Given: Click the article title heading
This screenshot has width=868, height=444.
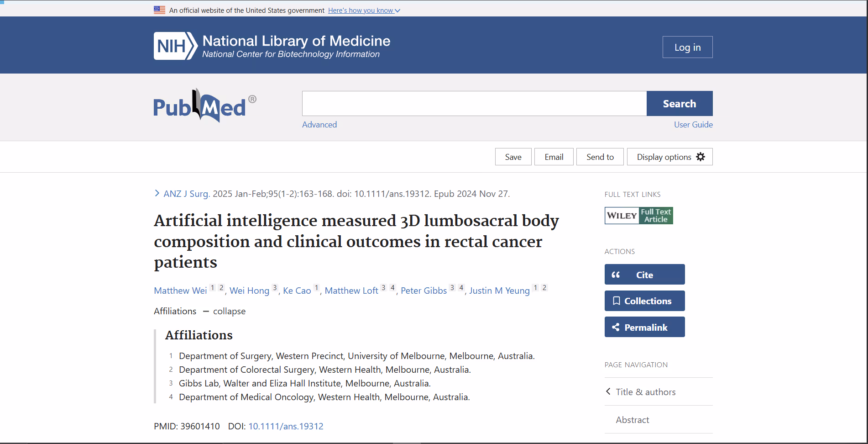Looking at the screenshot, I should tap(356, 241).
